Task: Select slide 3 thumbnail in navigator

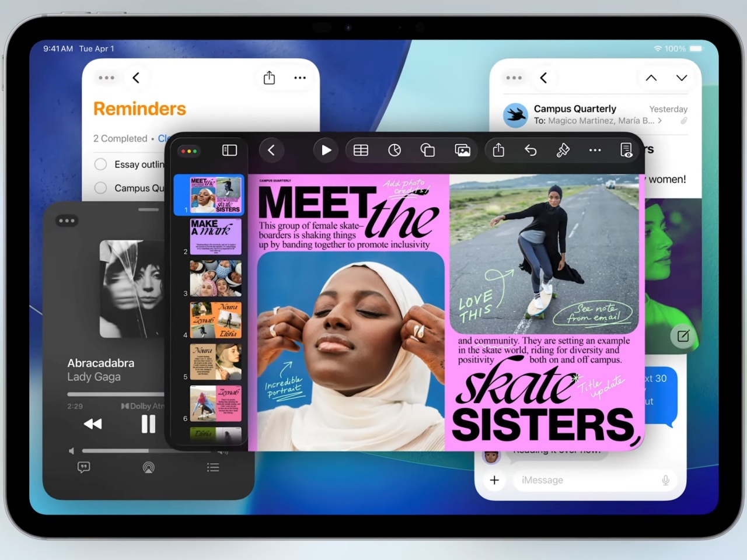Action: (215, 278)
